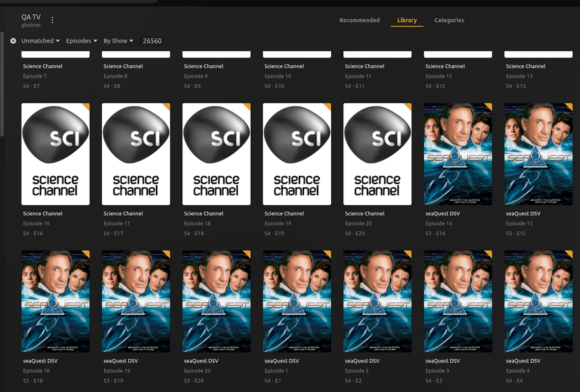
Task: Click the S4 · E11 label
Action: coord(355,86)
